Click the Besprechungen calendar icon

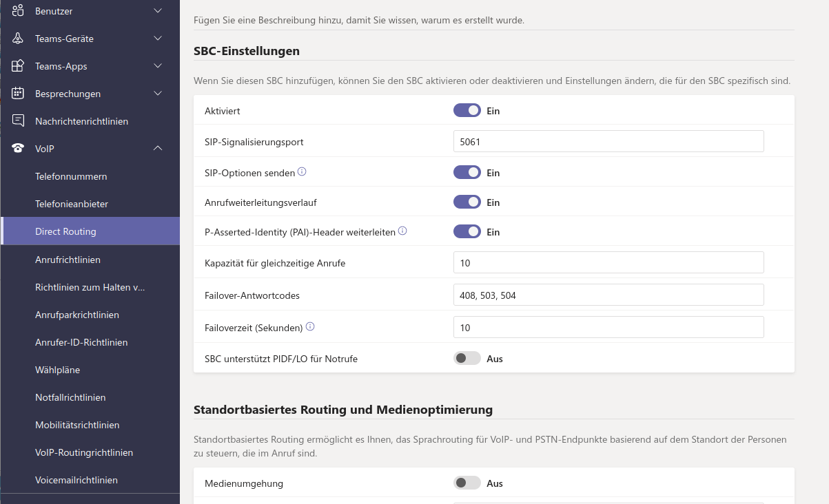coord(18,94)
